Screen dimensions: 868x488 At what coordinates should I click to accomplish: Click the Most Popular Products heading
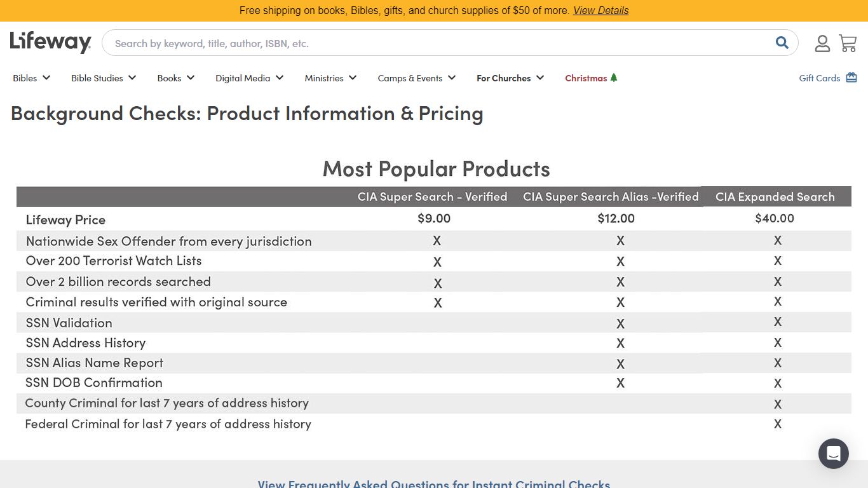click(x=437, y=168)
